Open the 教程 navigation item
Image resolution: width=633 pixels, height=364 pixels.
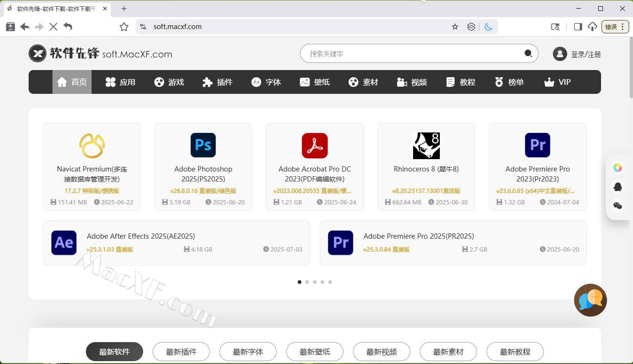461,82
